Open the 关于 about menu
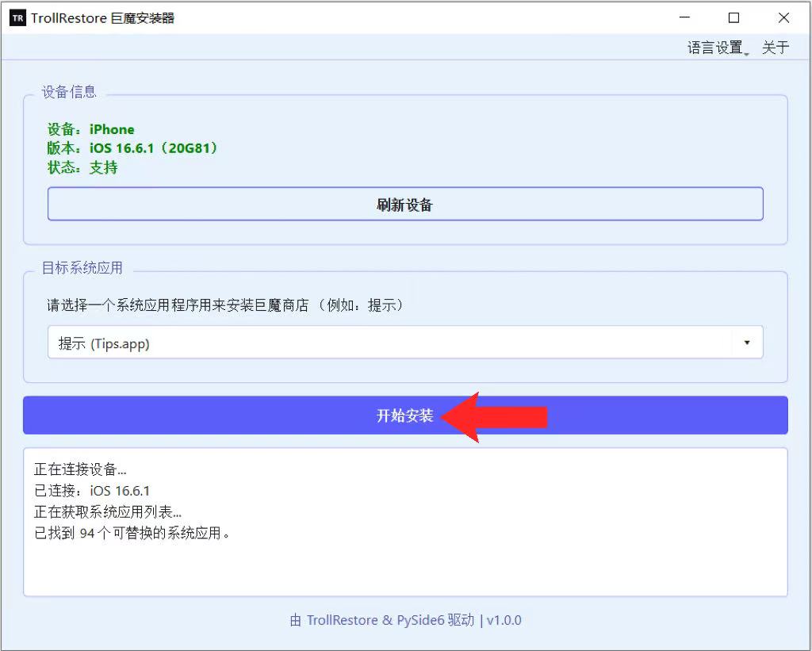 pyautogui.click(x=776, y=48)
